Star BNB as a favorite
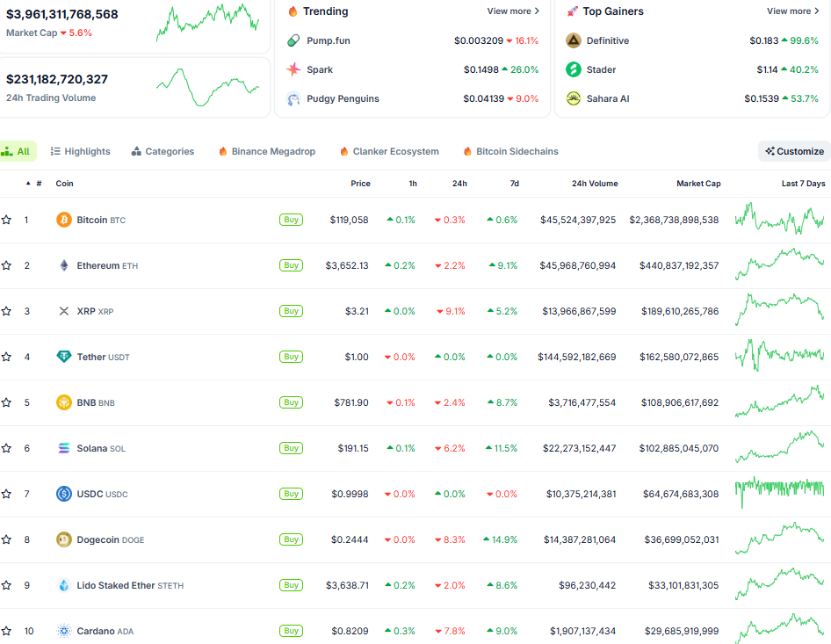 coord(6,402)
